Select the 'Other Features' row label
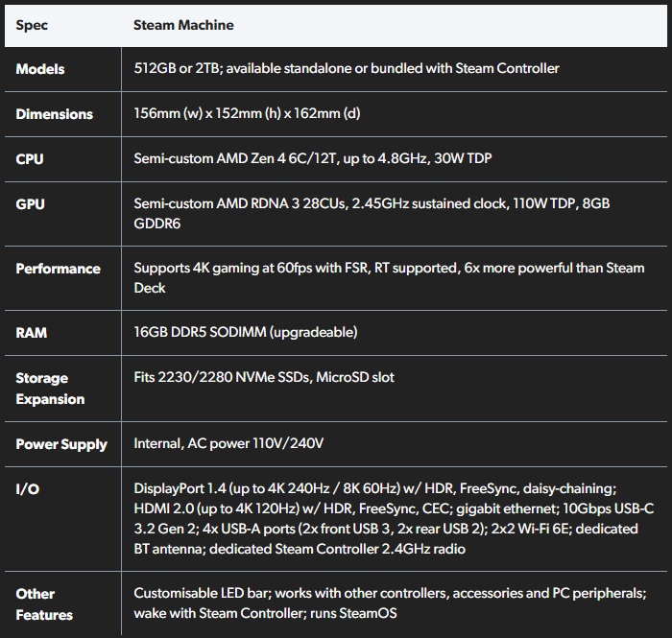 click(44, 604)
